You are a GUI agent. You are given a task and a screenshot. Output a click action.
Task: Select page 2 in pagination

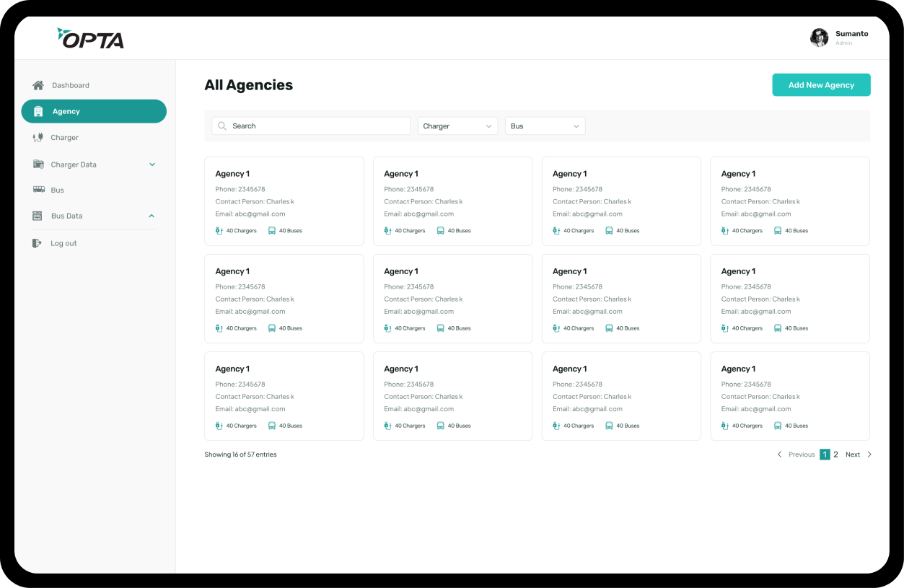tap(836, 455)
